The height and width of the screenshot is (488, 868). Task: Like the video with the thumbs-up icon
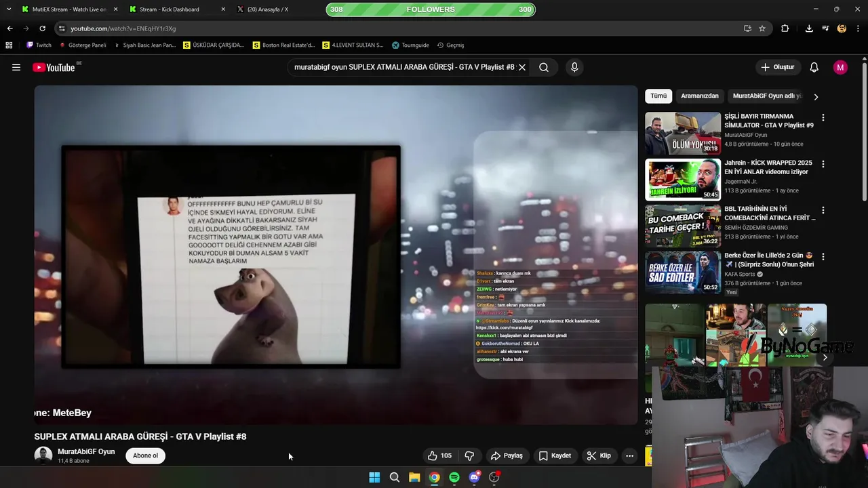439,455
